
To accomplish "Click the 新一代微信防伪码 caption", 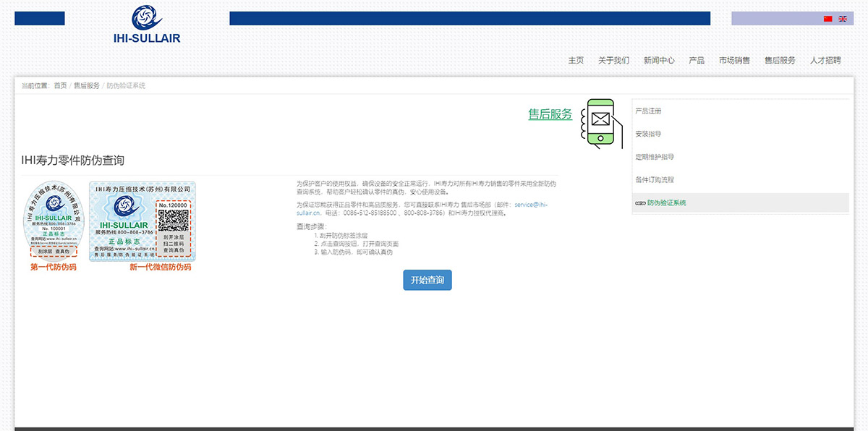I will 161,268.
